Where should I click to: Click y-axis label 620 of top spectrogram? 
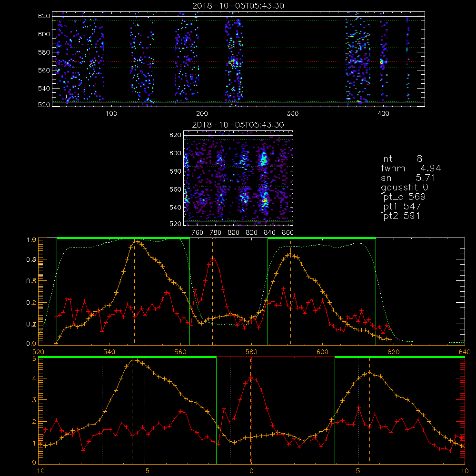pyautogui.click(x=44, y=16)
